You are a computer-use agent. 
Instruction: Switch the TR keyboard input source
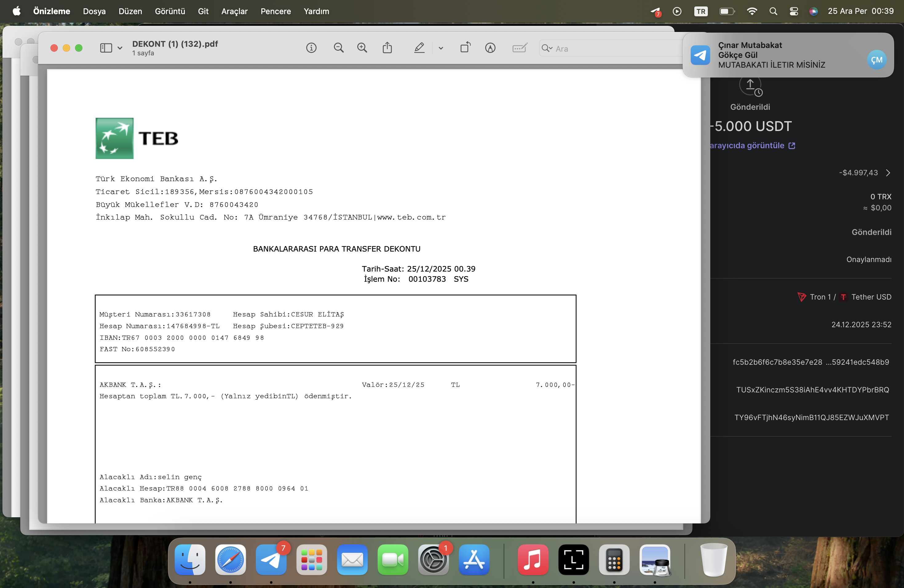click(x=701, y=11)
